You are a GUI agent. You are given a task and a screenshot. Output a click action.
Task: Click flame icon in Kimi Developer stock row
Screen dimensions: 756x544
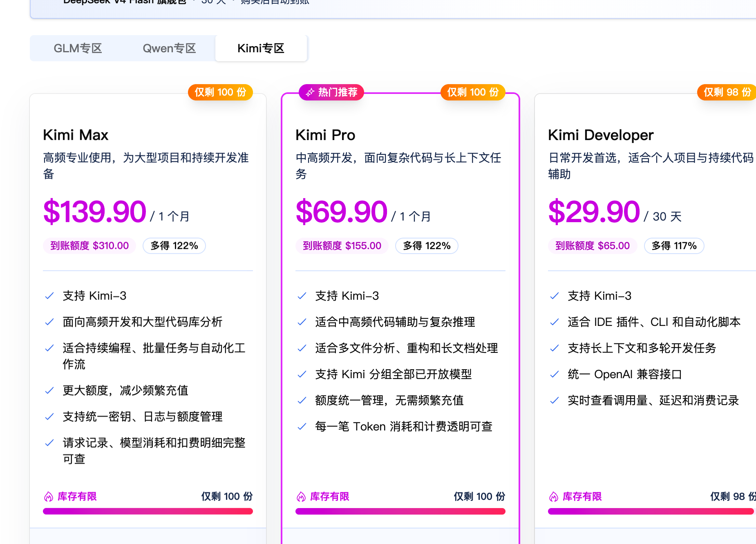(554, 497)
